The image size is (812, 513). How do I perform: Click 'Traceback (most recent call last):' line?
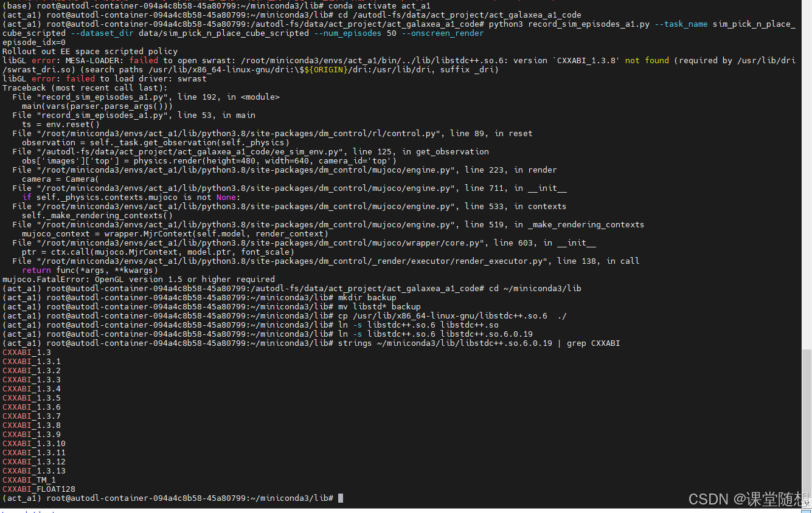point(85,88)
